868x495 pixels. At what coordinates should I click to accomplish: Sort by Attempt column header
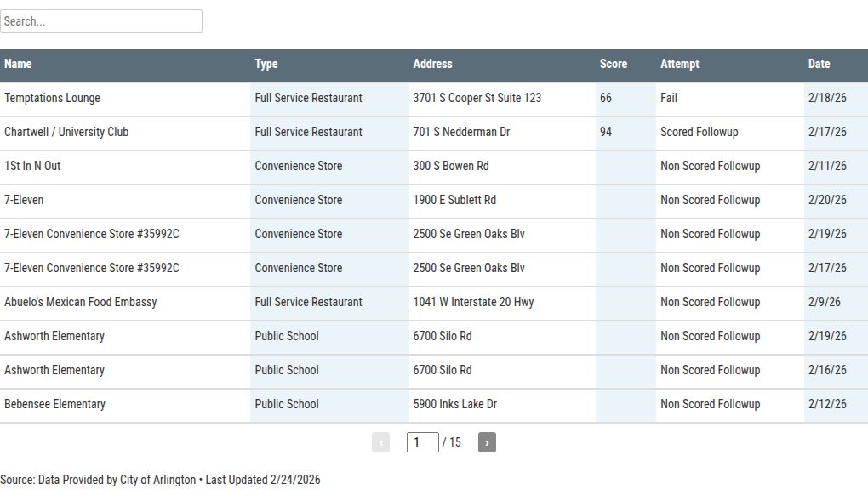point(679,64)
